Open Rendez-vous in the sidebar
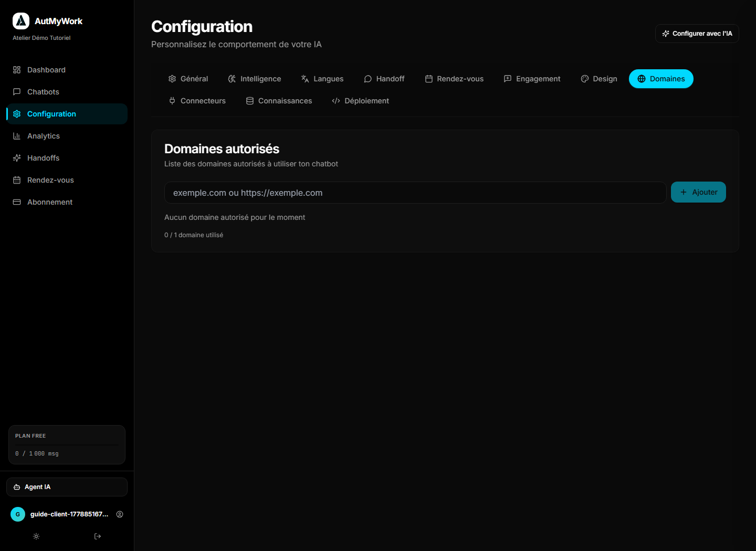Viewport: 756px width, 551px height. point(67,180)
